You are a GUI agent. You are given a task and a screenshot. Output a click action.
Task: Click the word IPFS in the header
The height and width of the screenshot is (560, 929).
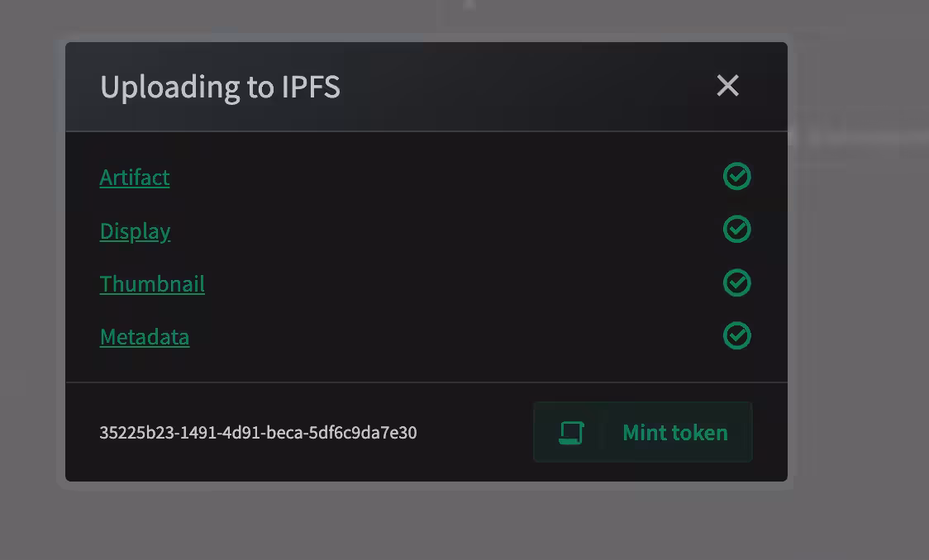pos(311,87)
